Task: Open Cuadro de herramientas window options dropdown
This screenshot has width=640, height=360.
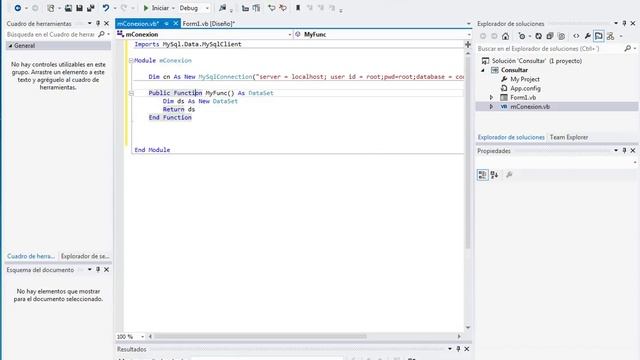Action: [89, 24]
